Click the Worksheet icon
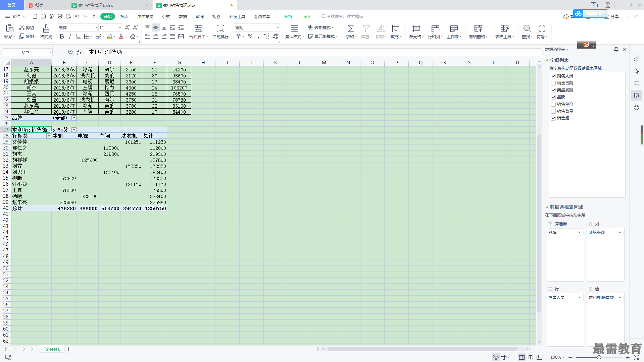Screen dimensions: 644x362 pyautogui.click(x=454, y=28)
